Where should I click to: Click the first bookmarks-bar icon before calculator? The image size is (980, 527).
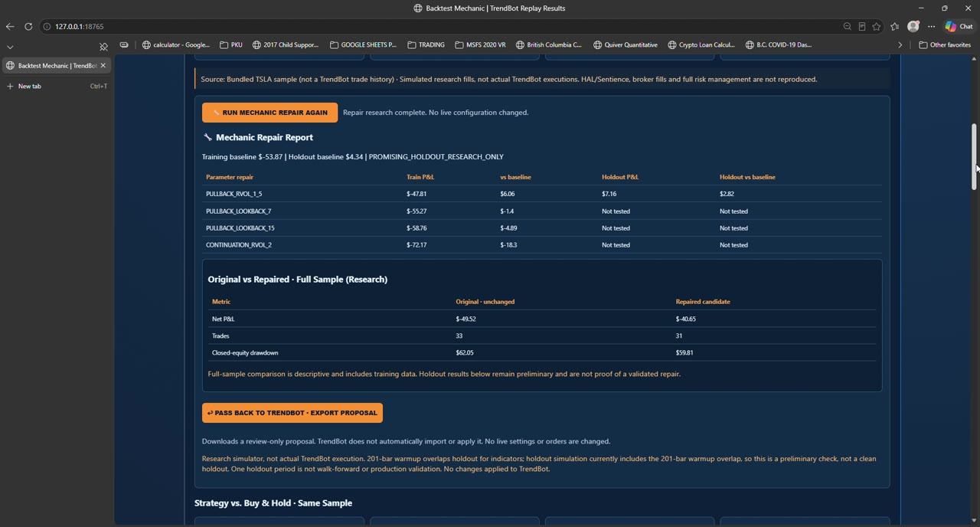point(124,44)
